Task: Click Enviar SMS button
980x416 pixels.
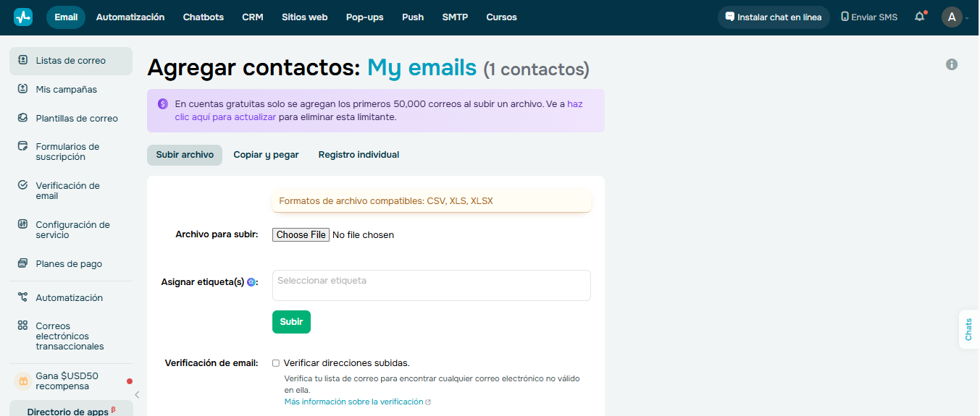Action: [869, 17]
